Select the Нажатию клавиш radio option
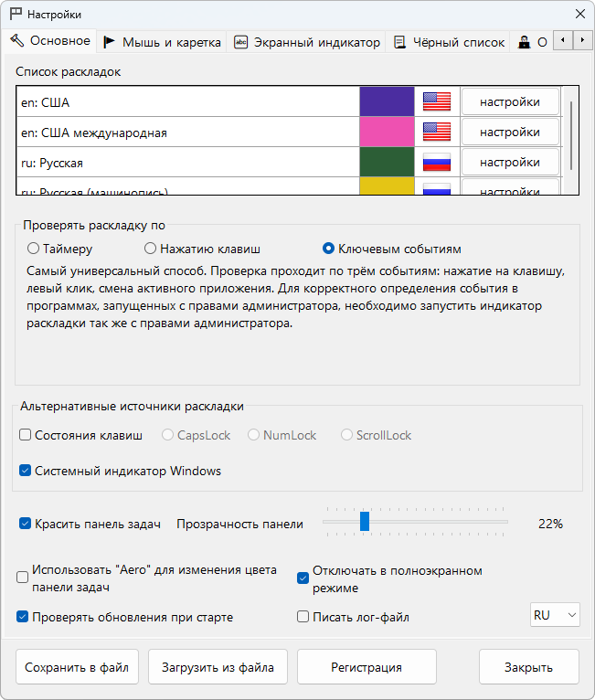The height and width of the screenshot is (700, 595). coord(151,249)
